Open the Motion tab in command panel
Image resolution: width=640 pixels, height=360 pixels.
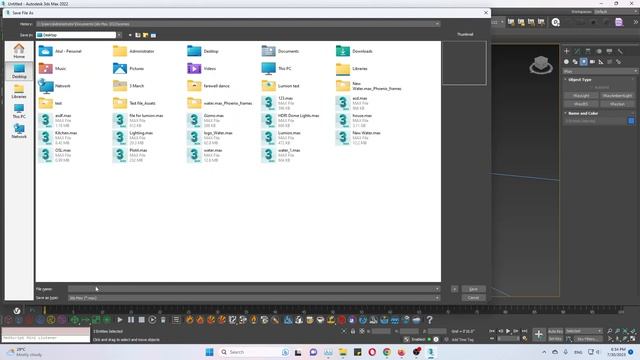pyautogui.click(x=598, y=51)
